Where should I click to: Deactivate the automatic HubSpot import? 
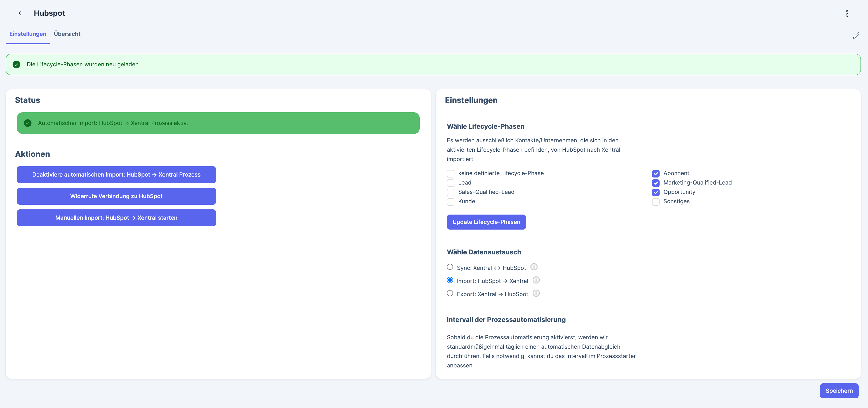point(116,174)
